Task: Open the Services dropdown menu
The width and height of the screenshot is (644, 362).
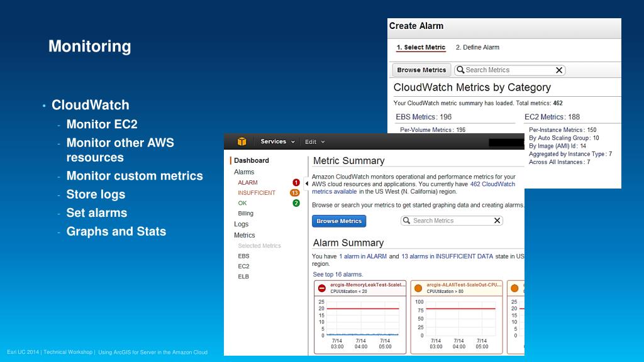Action: point(277,141)
